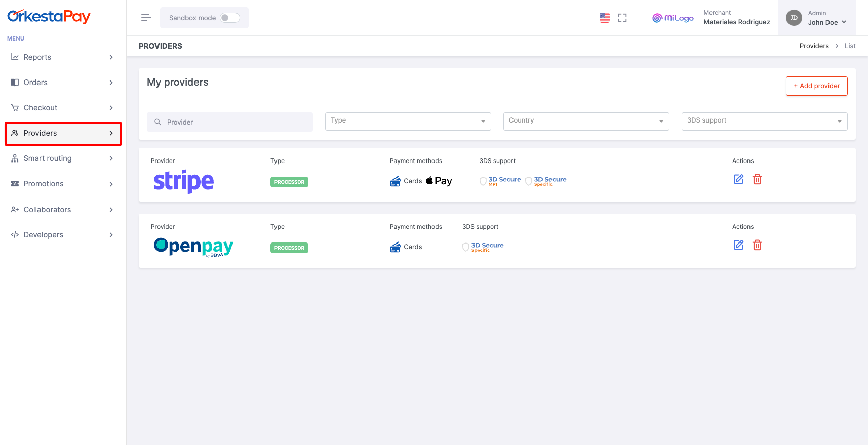Click the Openpay logo
The height and width of the screenshot is (445, 868).
coord(193,247)
